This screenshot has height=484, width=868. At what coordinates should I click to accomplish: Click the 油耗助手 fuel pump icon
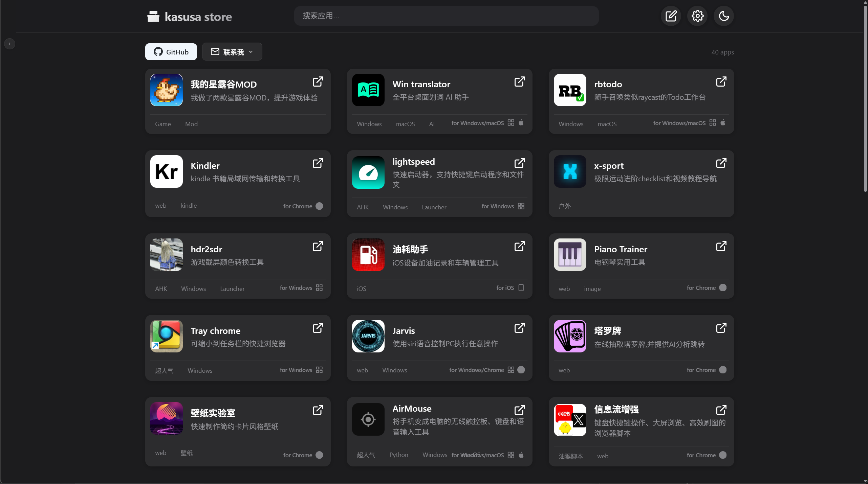368,255
